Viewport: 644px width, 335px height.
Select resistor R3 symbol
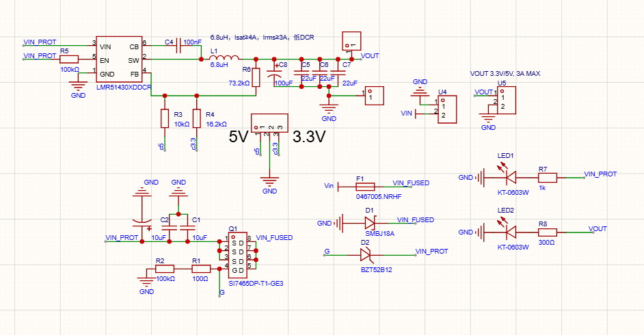tap(165, 119)
